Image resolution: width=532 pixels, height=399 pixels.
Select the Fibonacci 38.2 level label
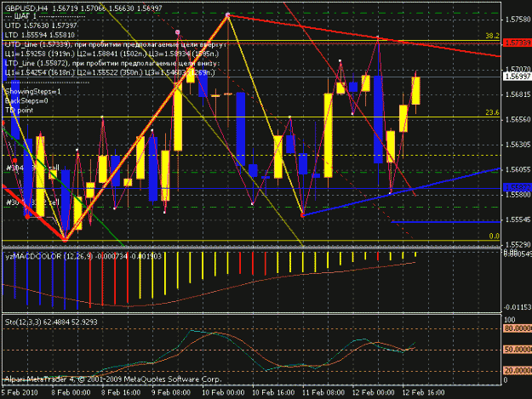click(x=492, y=36)
